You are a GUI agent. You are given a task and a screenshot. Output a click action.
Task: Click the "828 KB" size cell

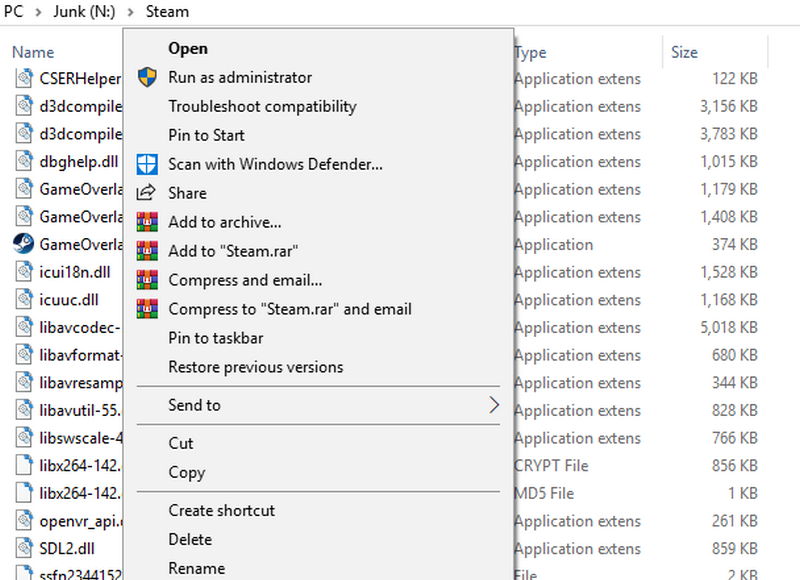click(x=735, y=410)
